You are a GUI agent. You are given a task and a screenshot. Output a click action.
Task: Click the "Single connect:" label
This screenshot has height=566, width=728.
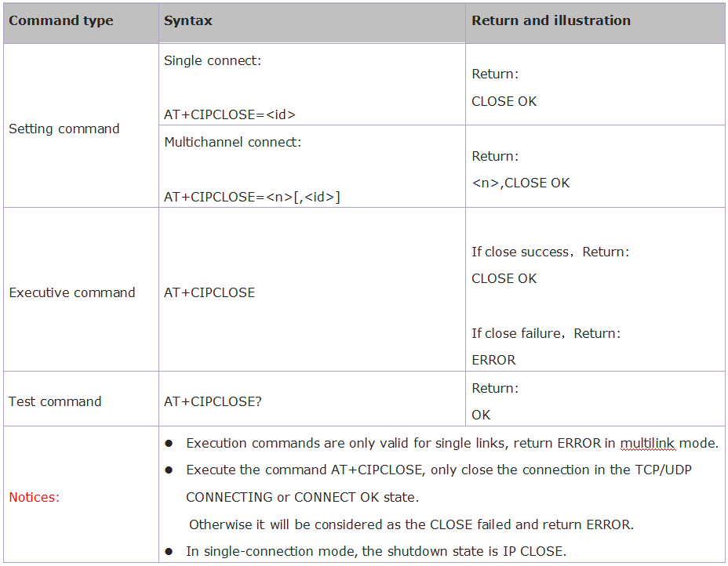[213, 60]
